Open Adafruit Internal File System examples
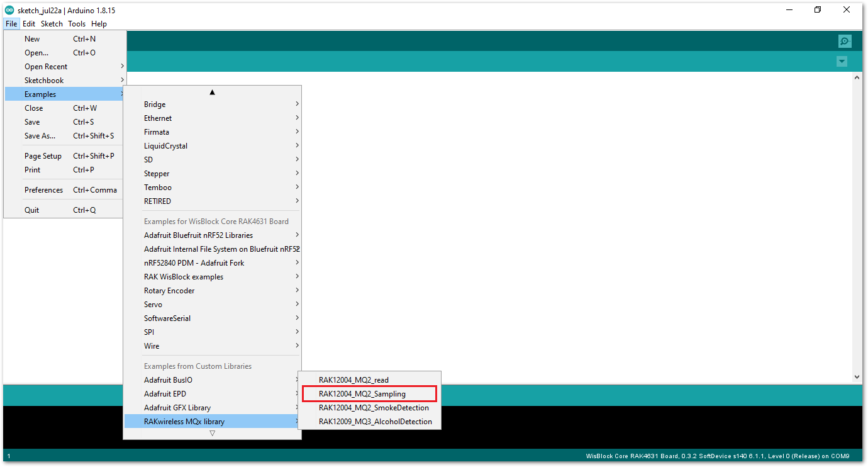868x467 pixels. click(x=213, y=249)
